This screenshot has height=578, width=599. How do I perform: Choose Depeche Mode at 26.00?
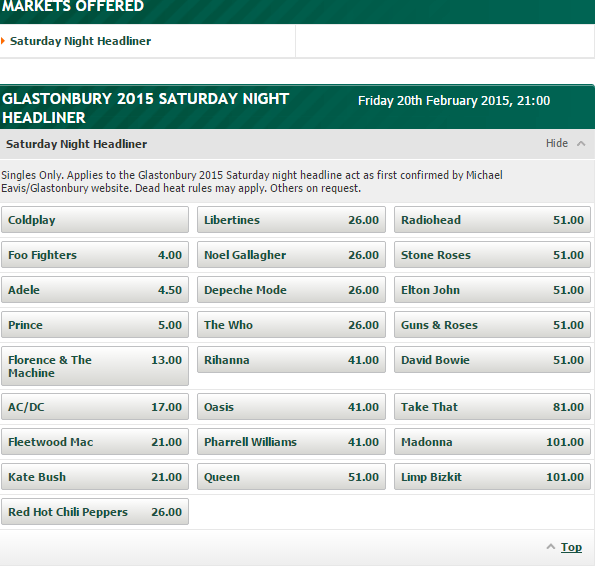click(291, 290)
